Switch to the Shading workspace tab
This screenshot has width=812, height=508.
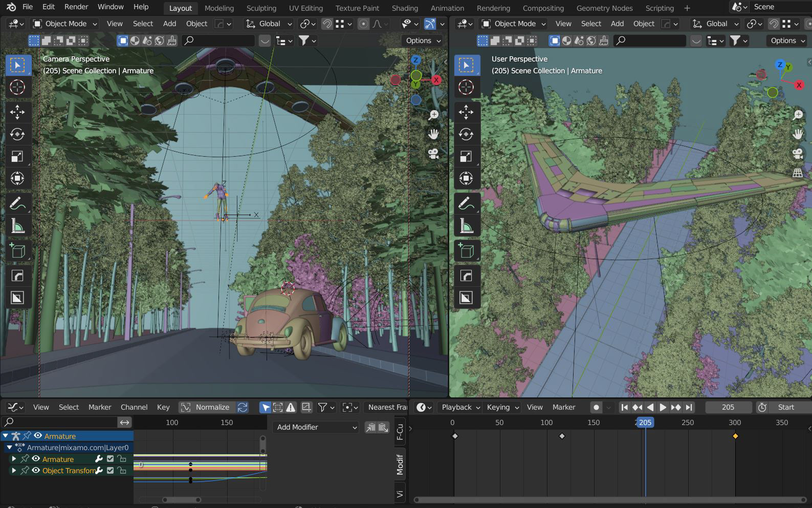404,8
